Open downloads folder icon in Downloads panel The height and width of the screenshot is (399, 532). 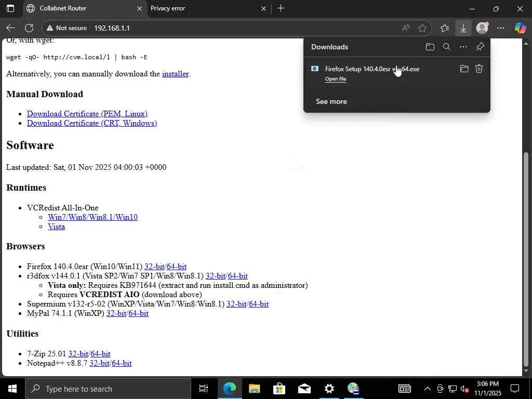click(x=430, y=47)
